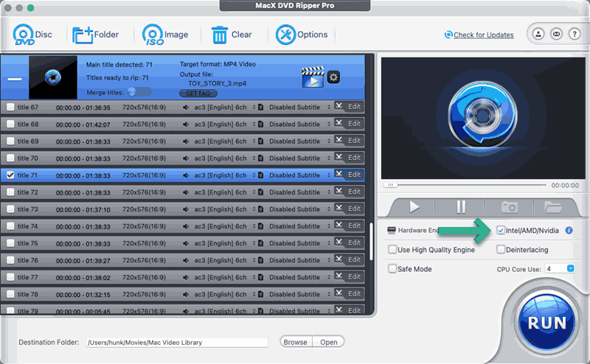Viewport: 590px width, 364px height.
Task: Uncheck Intel/AMD/Nvidia hardware encoder
Action: (x=501, y=230)
